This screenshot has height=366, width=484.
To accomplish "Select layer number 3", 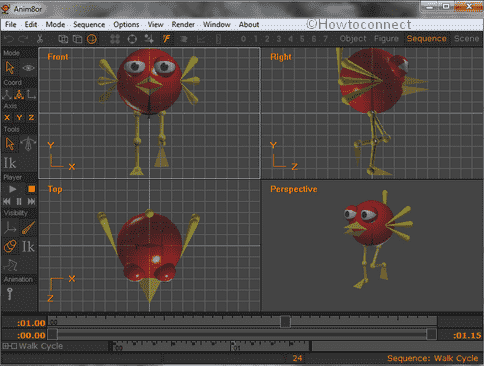I will (279, 39).
